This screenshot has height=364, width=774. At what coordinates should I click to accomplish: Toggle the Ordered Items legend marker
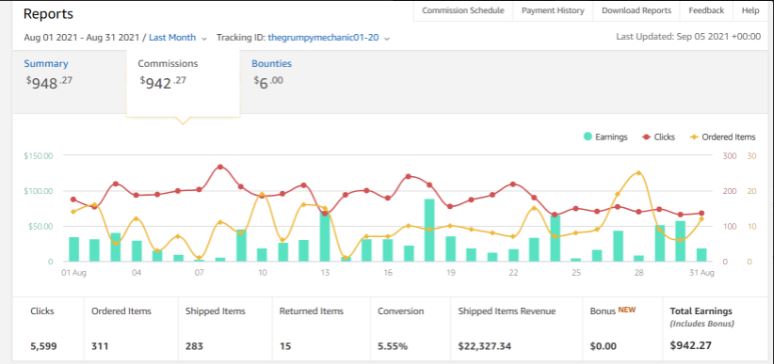click(x=695, y=137)
